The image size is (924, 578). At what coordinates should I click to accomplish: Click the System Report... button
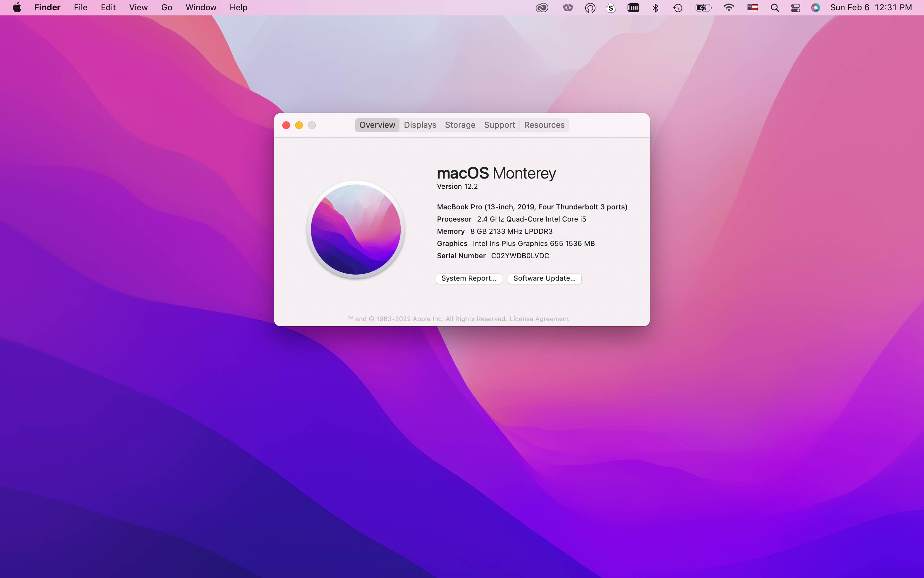(469, 278)
